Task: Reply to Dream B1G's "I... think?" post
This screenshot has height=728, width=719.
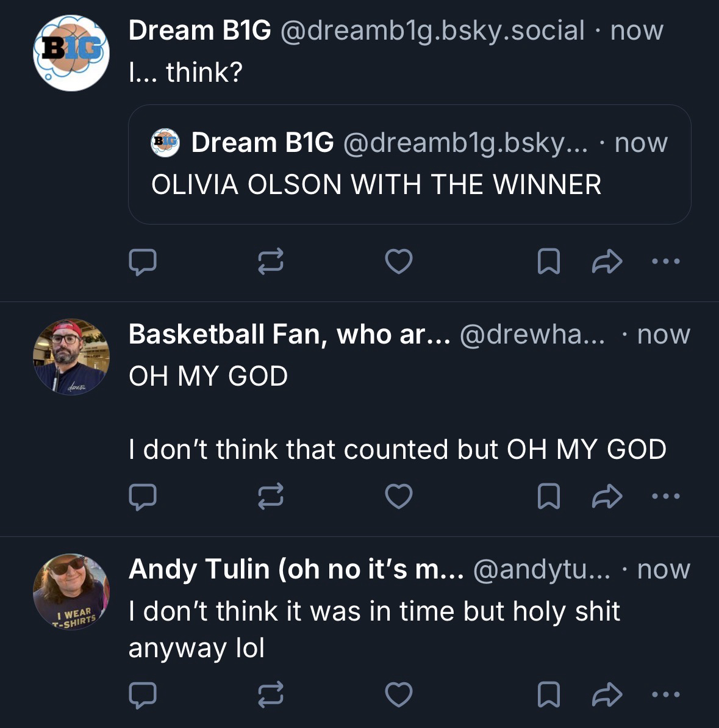Action: point(143,262)
